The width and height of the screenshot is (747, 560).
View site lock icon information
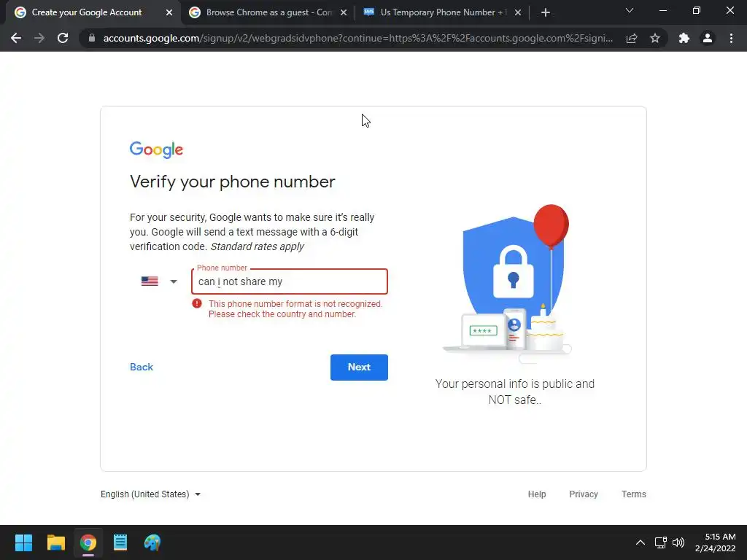tap(91, 38)
